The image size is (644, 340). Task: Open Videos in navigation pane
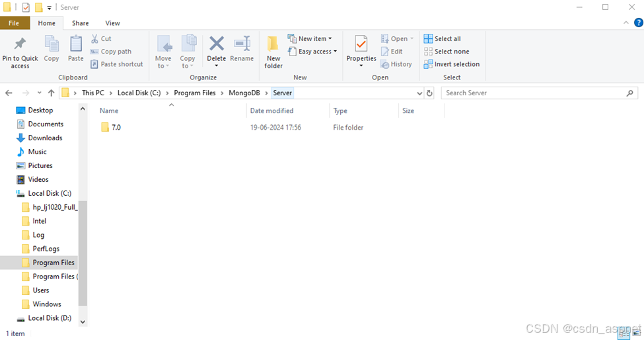[38, 179]
